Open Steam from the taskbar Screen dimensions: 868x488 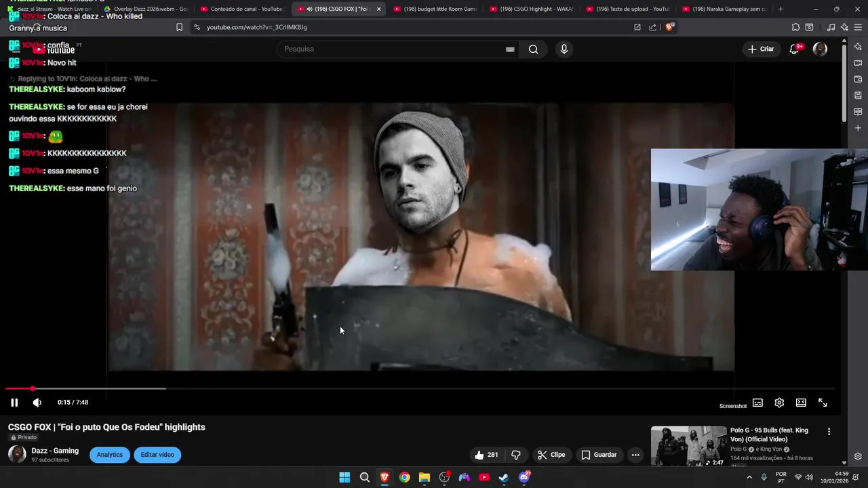click(x=504, y=477)
